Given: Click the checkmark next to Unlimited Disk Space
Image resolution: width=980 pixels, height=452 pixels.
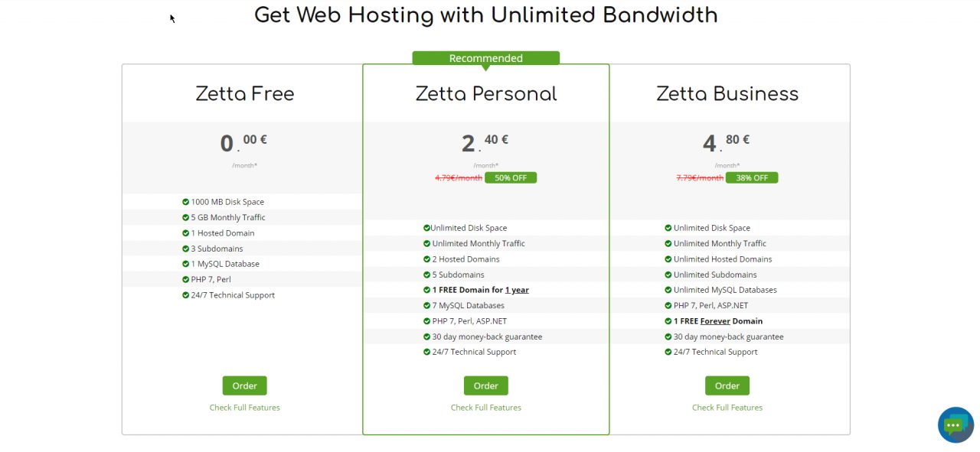Looking at the screenshot, I should point(426,227).
